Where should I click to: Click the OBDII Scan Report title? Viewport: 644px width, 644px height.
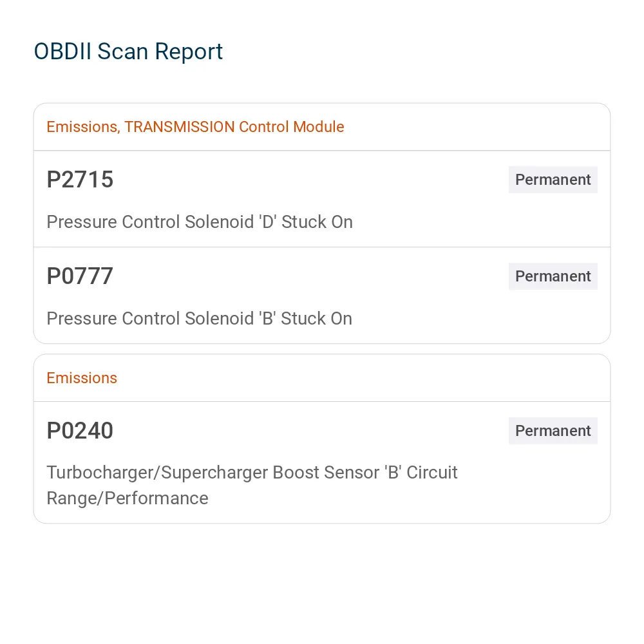128,52
